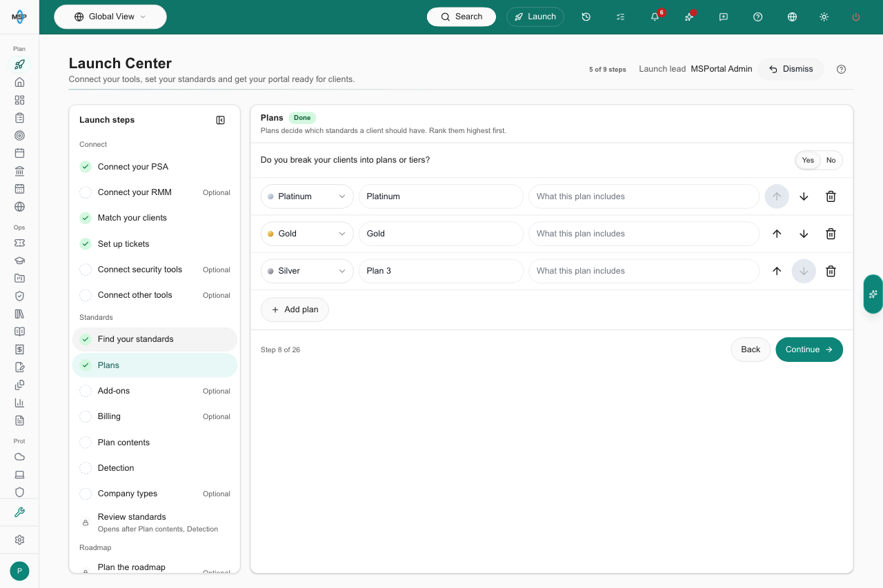
Task: Open the user avatar P
Action: [x=19, y=571]
